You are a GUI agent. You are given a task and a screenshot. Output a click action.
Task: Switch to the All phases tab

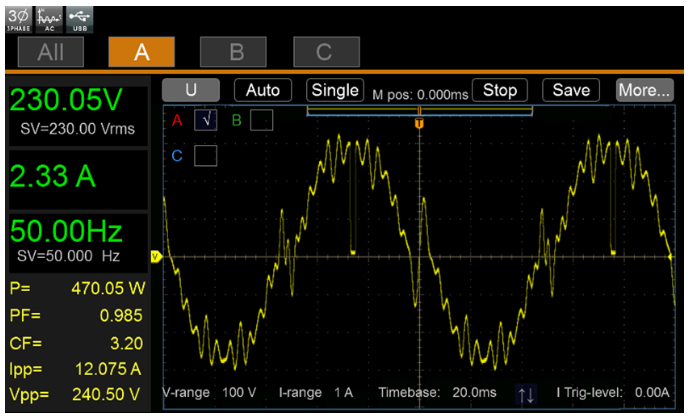click(51, 52)
